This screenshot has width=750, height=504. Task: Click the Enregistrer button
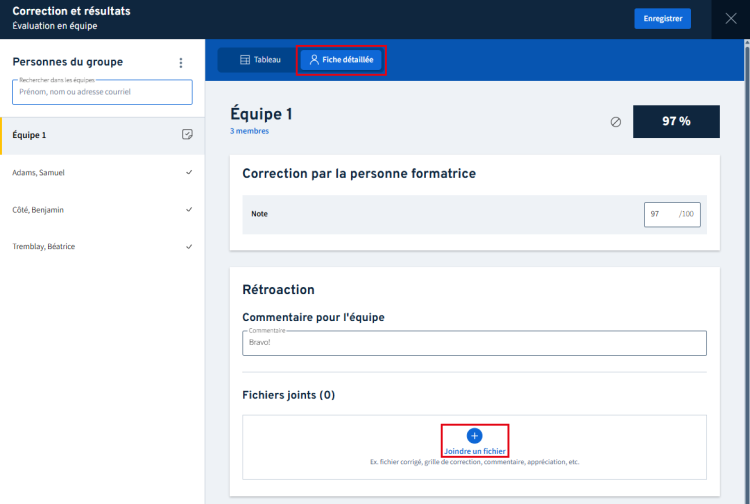pos(662,19)
